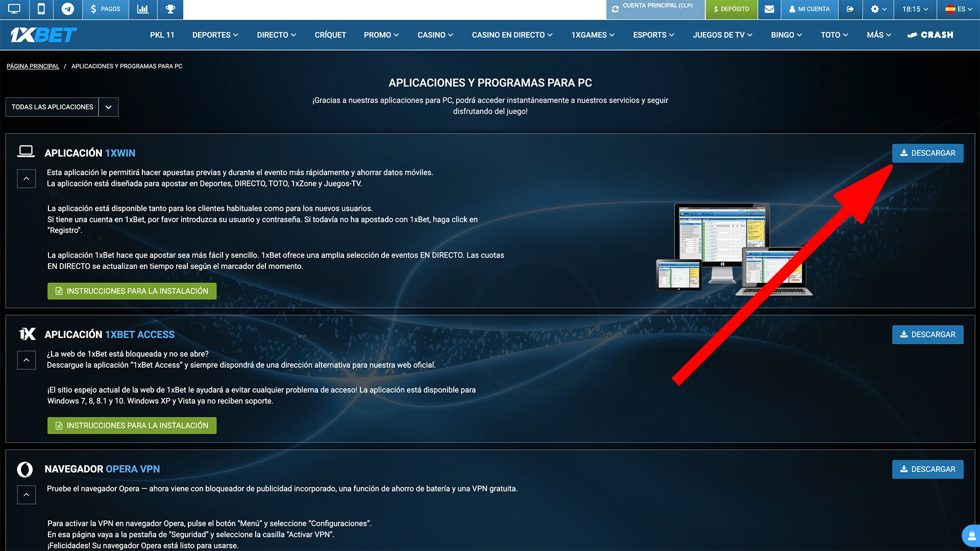Click the APLICACIÓN 1XBET ACCESS heading
The width and height of the screenshot is (980, 551).
tap(109, 335)
